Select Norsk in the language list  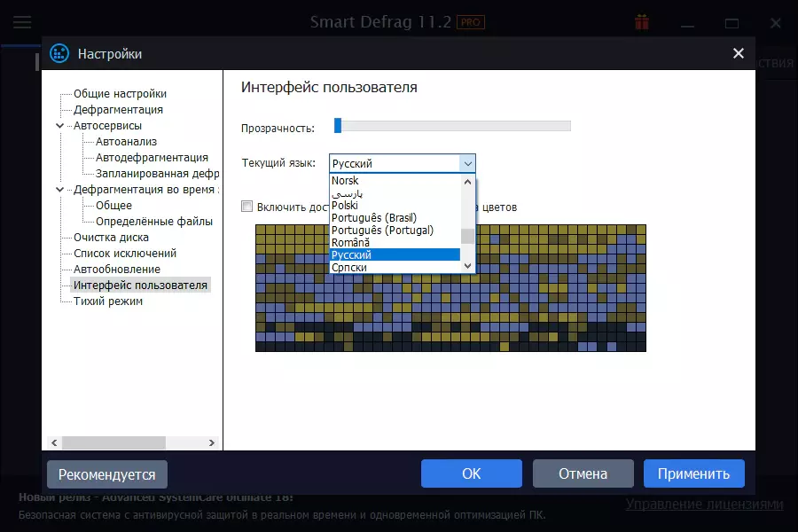tap(395, 181)
